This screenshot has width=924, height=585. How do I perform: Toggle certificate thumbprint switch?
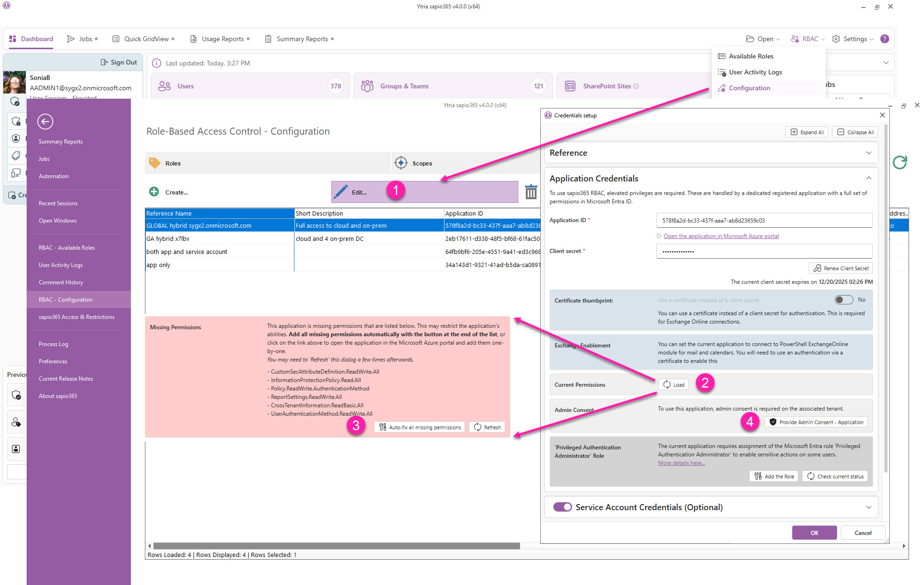click(843, 300)
